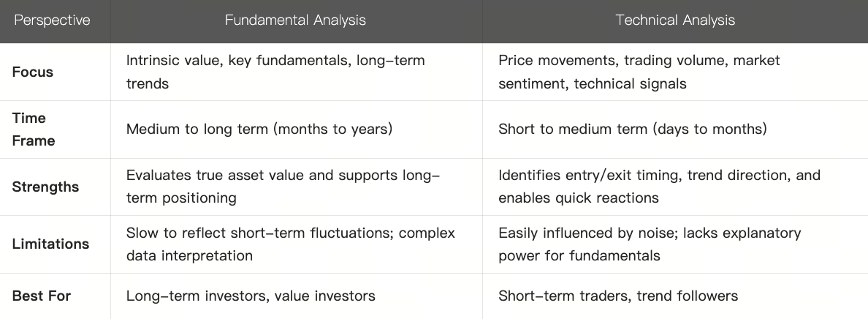868x319 pixels.
Task: Select the Focus row label
Action: tap(33, 72)
